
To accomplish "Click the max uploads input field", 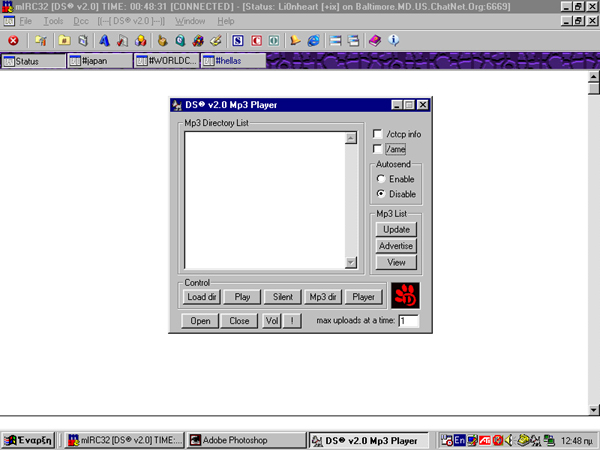I will tap(409, 321).
